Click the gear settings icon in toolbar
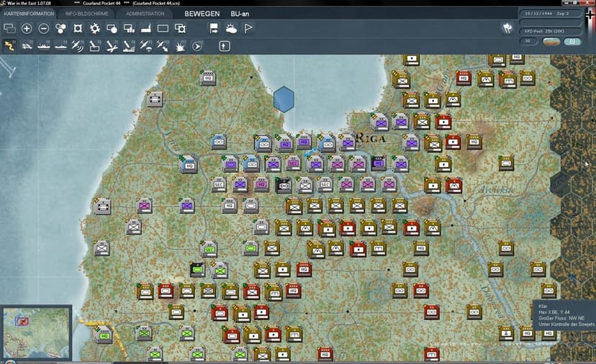Viewport: 596px width, 364px height. pyautogui.click(x=94, y=29)
